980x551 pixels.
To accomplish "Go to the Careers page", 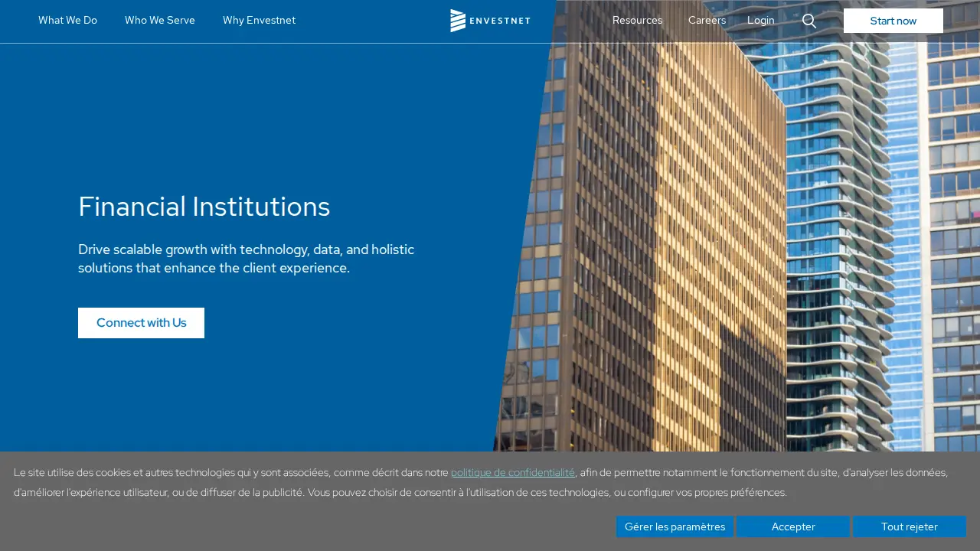I will 707,21.
